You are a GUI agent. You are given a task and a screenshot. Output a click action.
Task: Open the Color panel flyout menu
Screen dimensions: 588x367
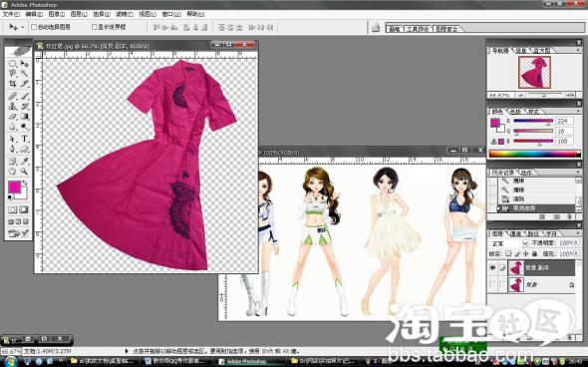579,111
